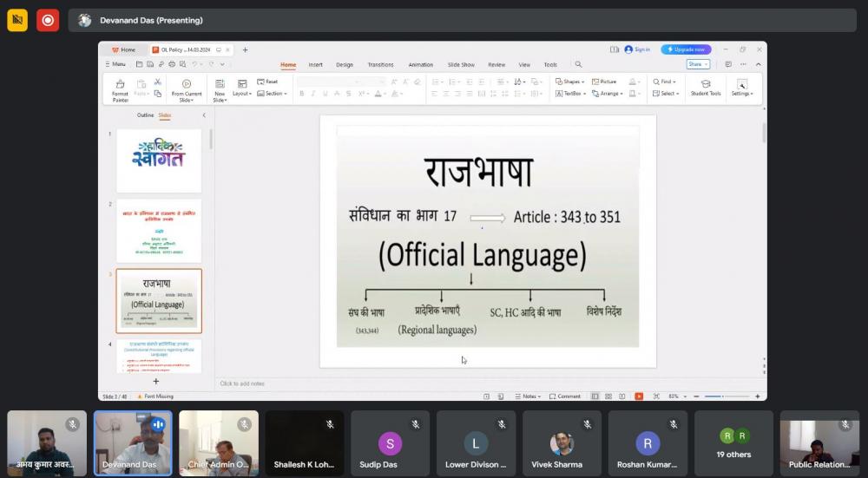Click the red record button
This screenshot has width=868, height=478.
point(48,20)
